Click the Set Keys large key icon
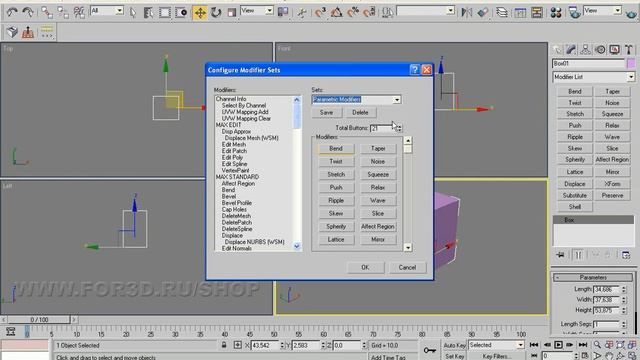 pyautogui.click(x=429, y=350)
